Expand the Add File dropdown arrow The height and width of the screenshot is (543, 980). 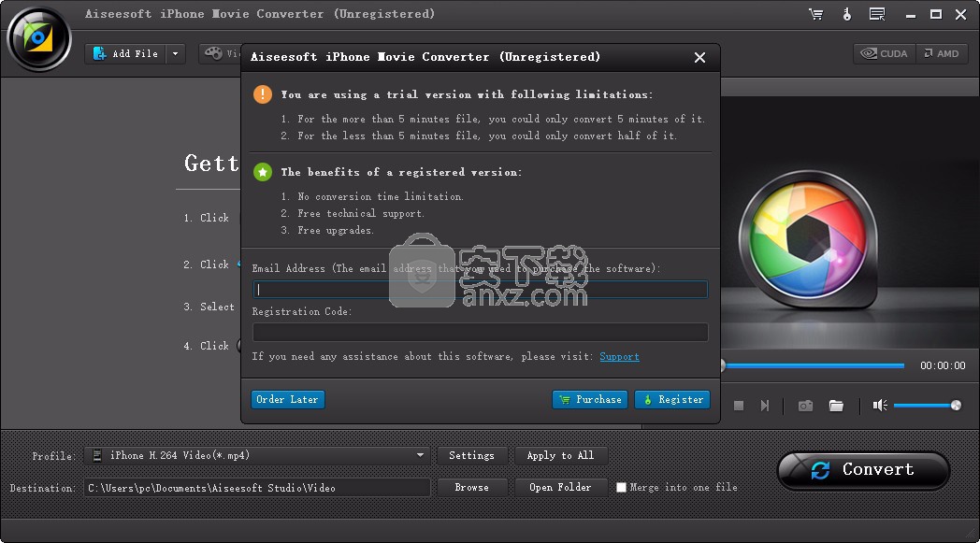pos(176,53)
